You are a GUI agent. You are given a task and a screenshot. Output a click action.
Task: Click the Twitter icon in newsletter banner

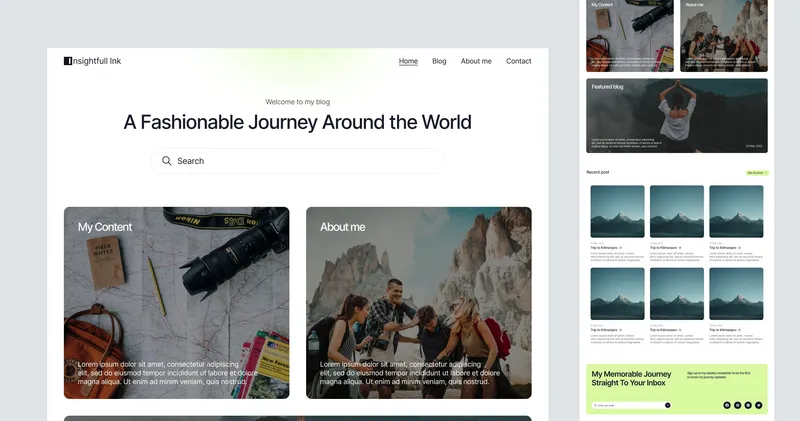pyautogui.click(x=759, y=405)
